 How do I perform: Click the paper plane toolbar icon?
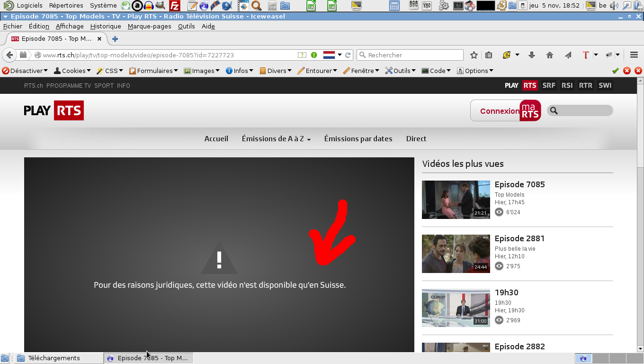coord(568,55)
